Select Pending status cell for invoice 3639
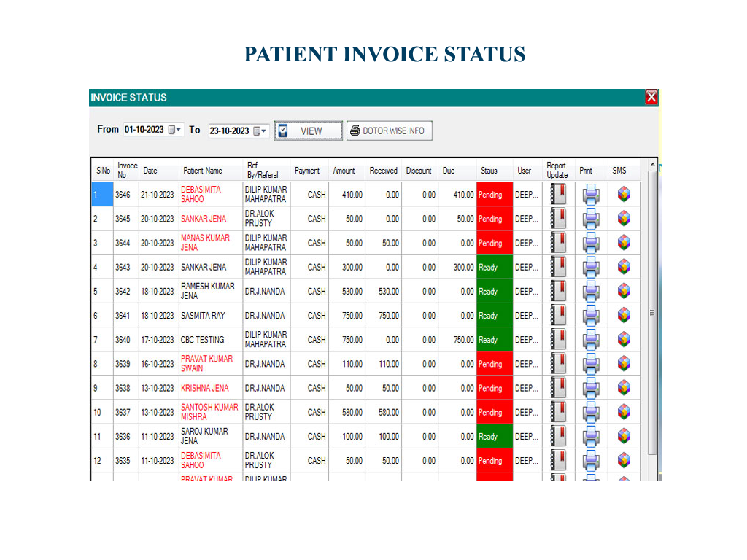Image resolution: width=747 pixels, height=560 pixels. [x=494, y=364]
